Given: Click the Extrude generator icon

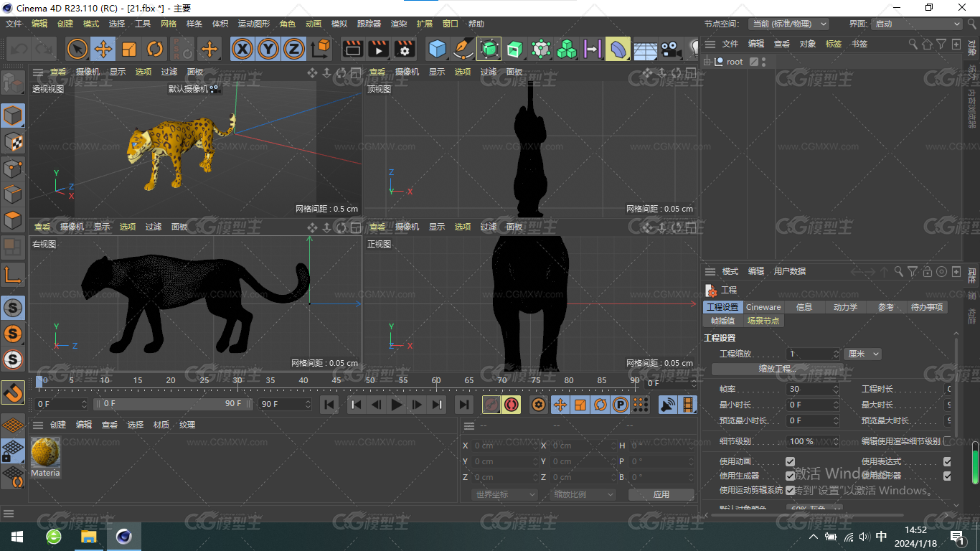Looking at the screenshot, I should (514, 49).
